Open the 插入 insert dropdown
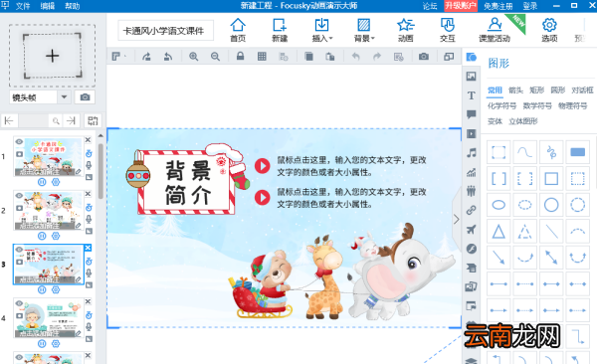Viewport: 597px width, 364px height. coord(322,30)
